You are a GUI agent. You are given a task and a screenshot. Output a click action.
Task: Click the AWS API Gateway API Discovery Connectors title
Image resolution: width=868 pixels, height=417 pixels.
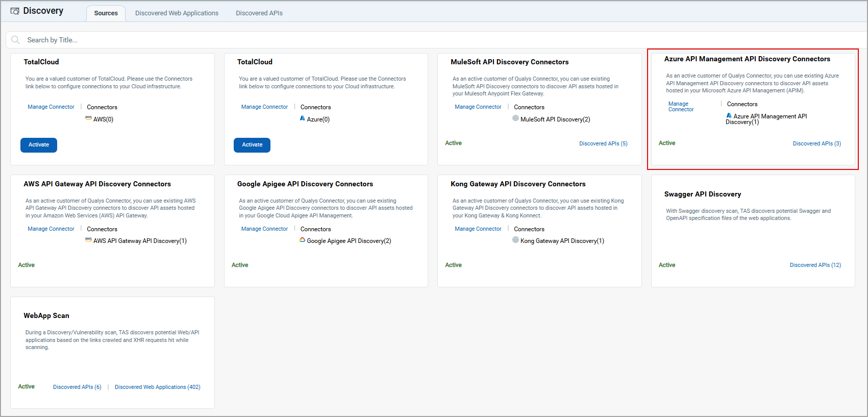pyautogui.click(x=97, y=184)
